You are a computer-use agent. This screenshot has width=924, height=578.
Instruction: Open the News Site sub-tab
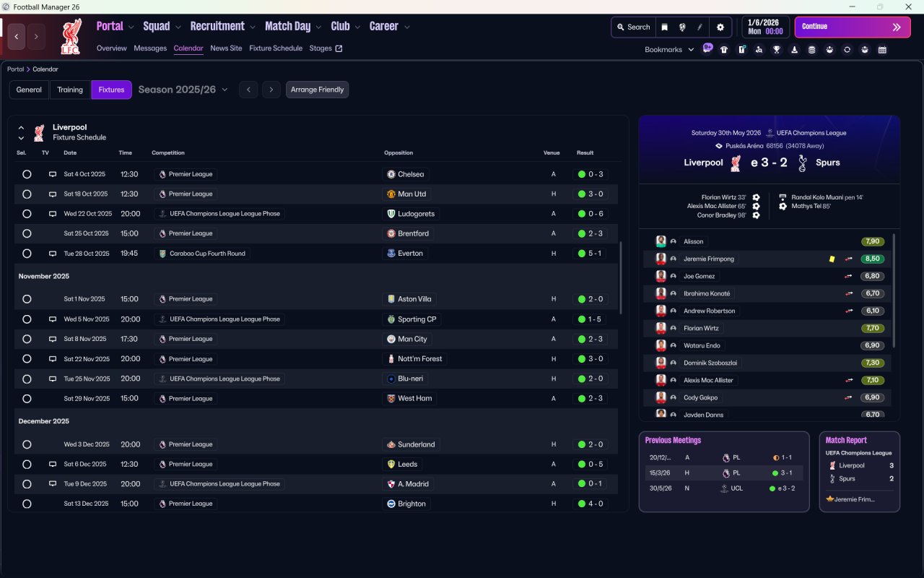pyautogui.click(x=226, y=48)
